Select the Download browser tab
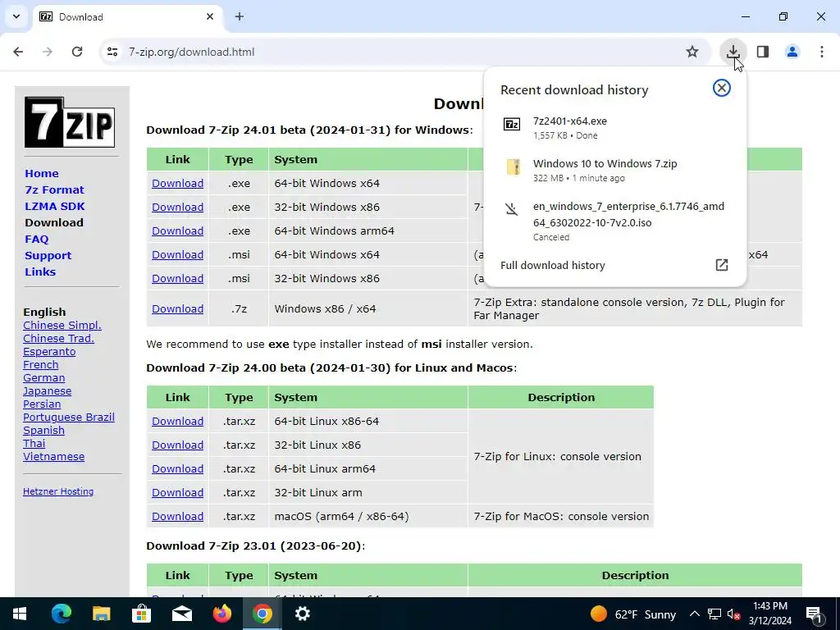The image size is (840, 630). pos(127,17)
